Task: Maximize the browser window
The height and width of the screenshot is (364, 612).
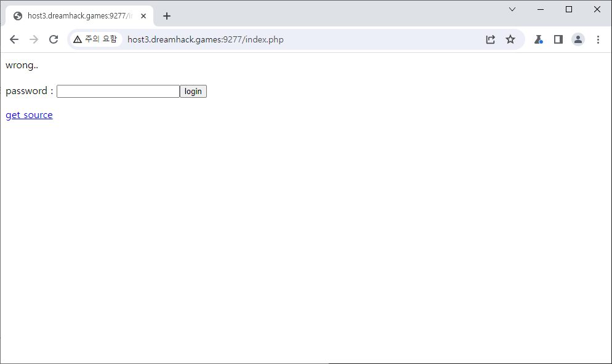Action: 569,9
